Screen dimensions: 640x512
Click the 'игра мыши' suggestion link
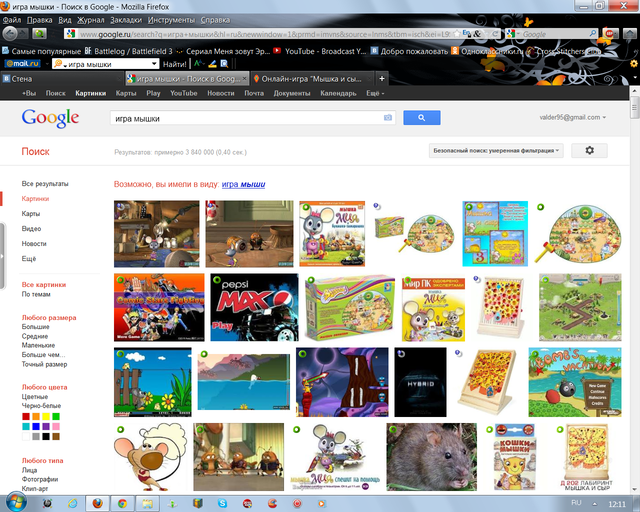click(x=243, y=185)
